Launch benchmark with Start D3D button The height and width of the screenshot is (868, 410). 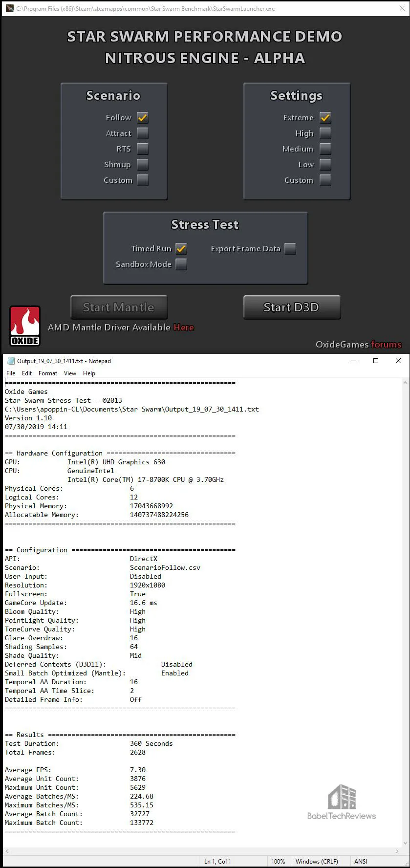tap(292, 307)
